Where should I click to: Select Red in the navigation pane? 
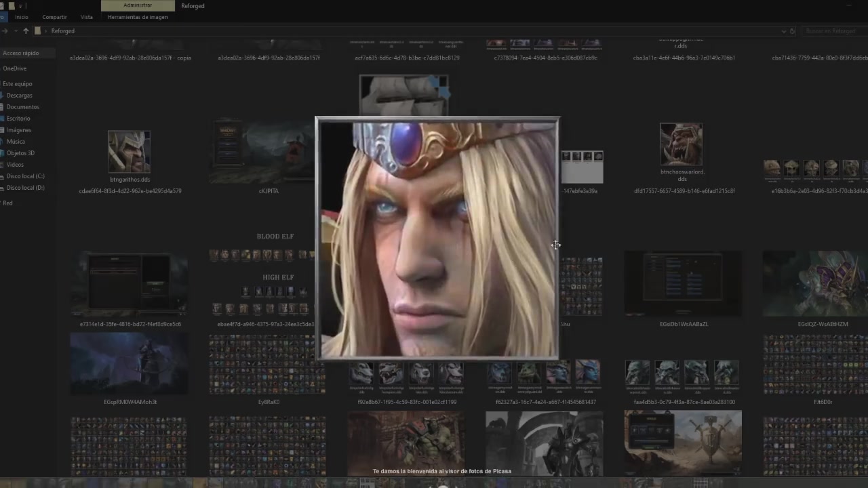7,203
